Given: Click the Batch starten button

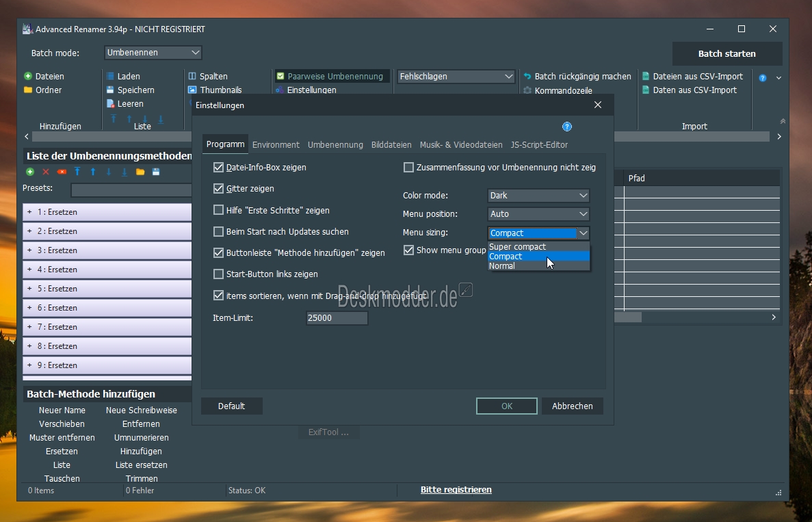Looking at the screenshot, I should point(727,54).
